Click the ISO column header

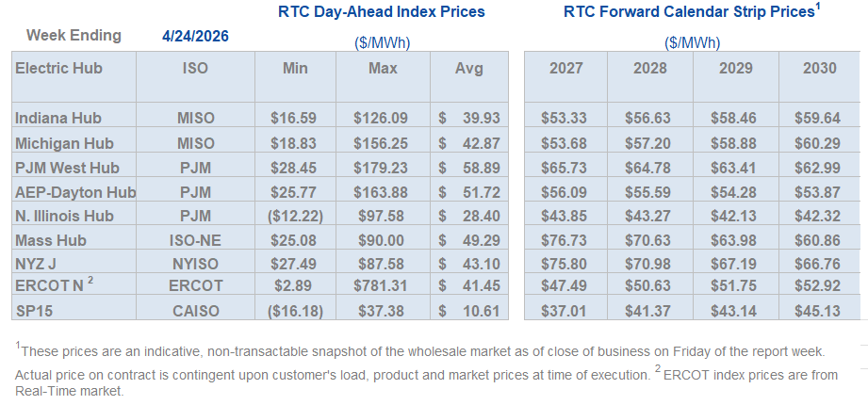tap(195, 68)
